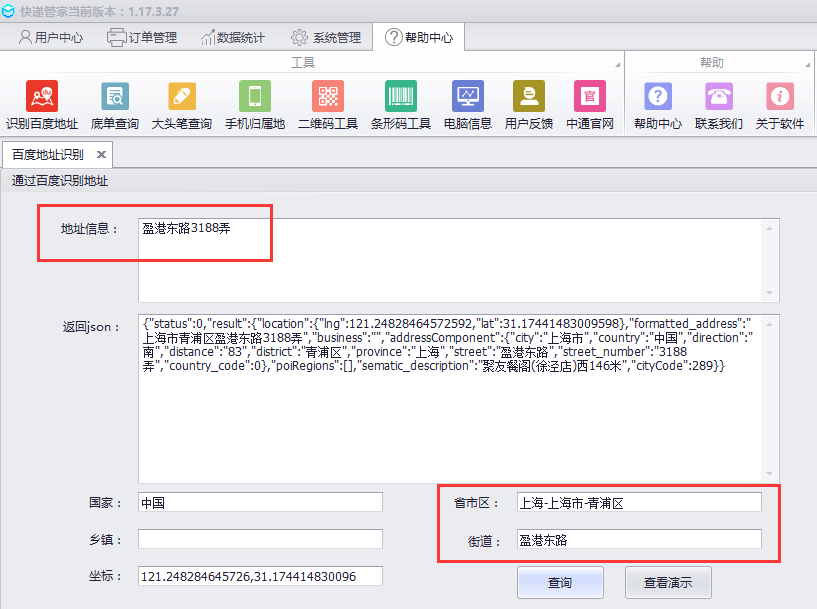This screenshot has width=817, height=609.
Task: Click the 查看演示 button
Action: [x=668, y=582]
